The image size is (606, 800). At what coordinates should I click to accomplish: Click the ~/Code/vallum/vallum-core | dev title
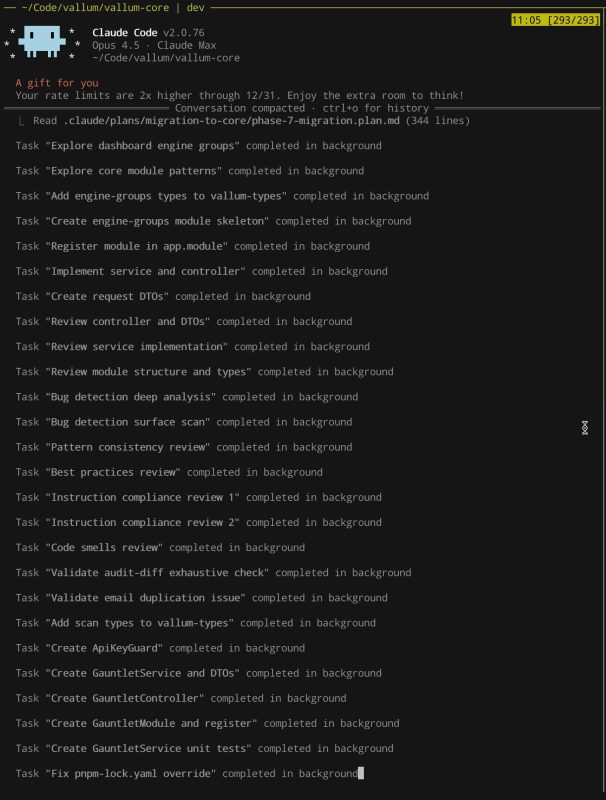click(113, 8)
